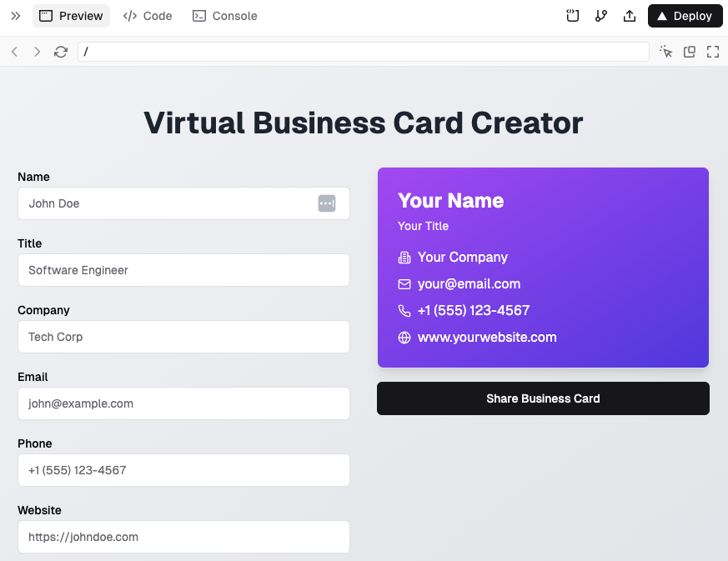The image size is (728, 561).
Task: Click the purple business card preview
Action: click(x=543, y=268)
